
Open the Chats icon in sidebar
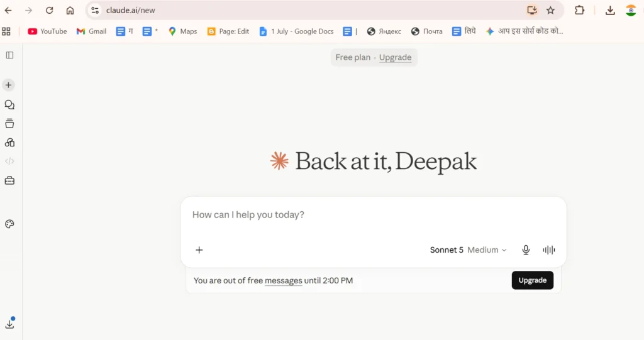(x=9, y=105)
